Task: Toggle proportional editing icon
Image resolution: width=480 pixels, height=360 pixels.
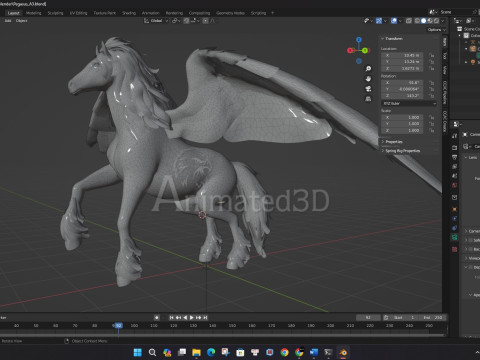Action: tap(205, 21)
